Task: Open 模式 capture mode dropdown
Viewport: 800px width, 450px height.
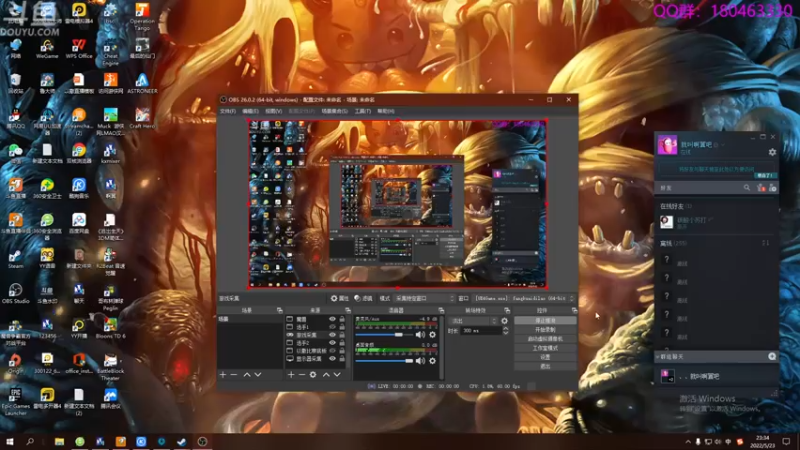Action: [x=424, y=298]
